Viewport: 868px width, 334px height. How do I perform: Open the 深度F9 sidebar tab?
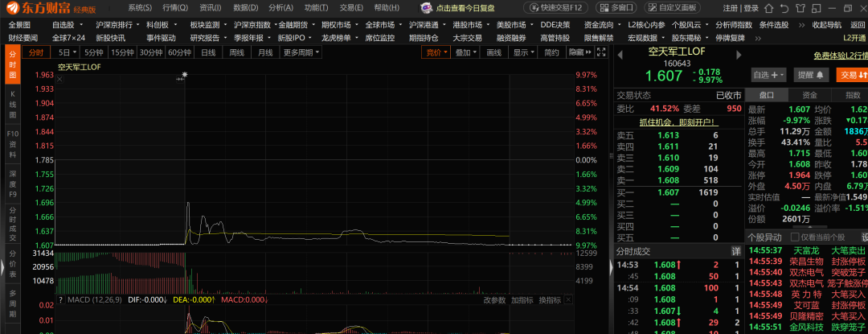[x=14, y=183]
